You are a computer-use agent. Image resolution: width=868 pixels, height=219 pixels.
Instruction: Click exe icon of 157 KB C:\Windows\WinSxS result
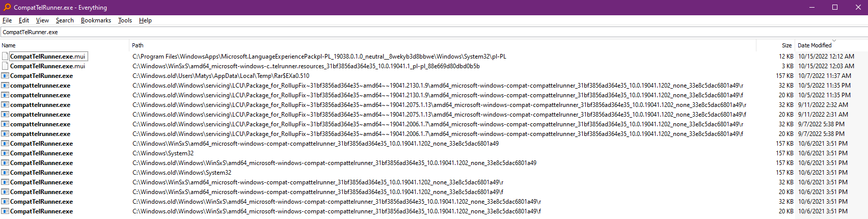pyautogui.click(x=5, y=144)
